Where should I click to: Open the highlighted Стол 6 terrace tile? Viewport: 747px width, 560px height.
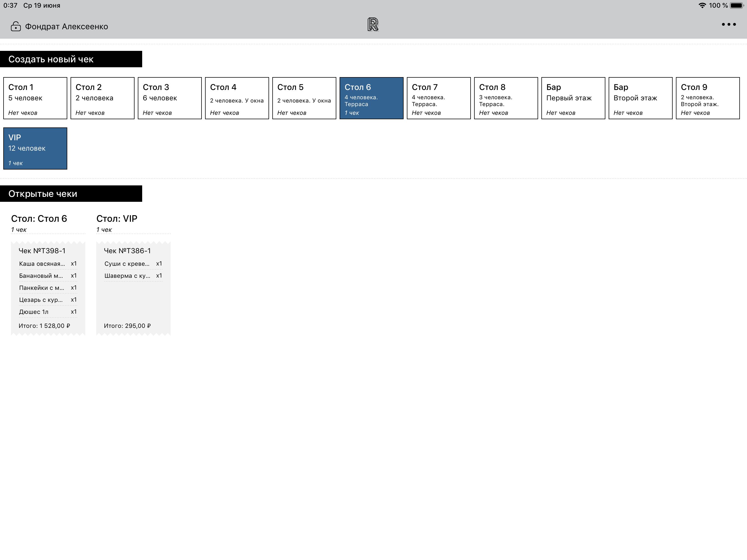(371, 98)
